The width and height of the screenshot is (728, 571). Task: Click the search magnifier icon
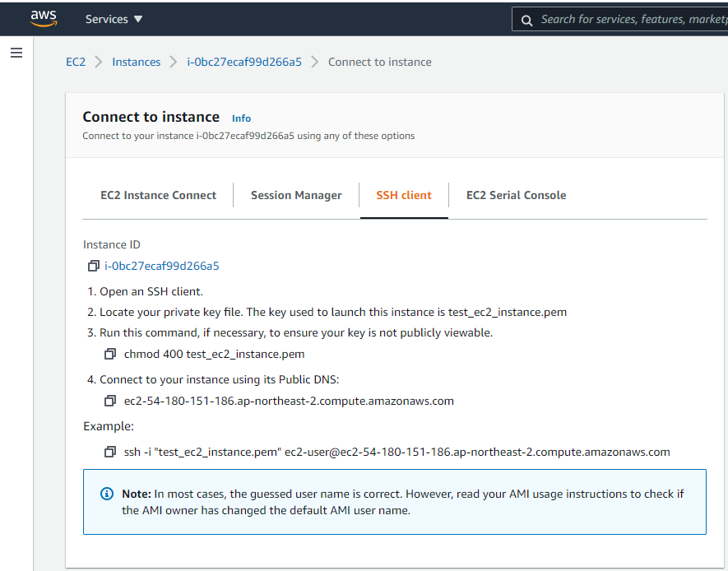pos(526,20)
